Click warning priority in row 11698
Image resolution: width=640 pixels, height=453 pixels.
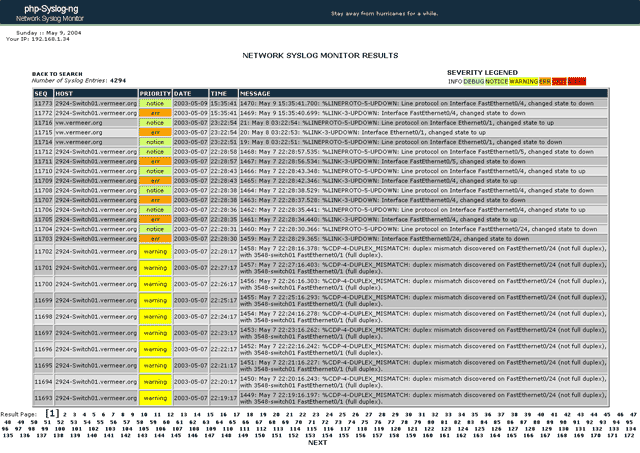[x=155, y=317]
